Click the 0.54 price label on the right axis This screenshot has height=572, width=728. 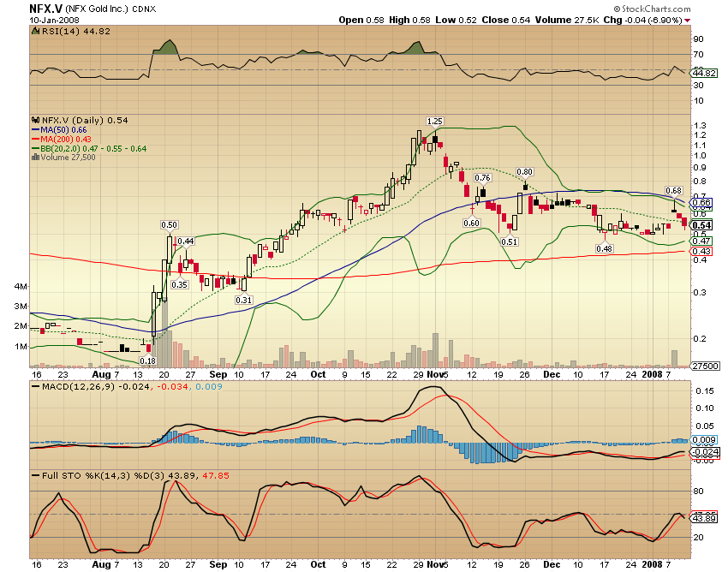tap(703, 223)
